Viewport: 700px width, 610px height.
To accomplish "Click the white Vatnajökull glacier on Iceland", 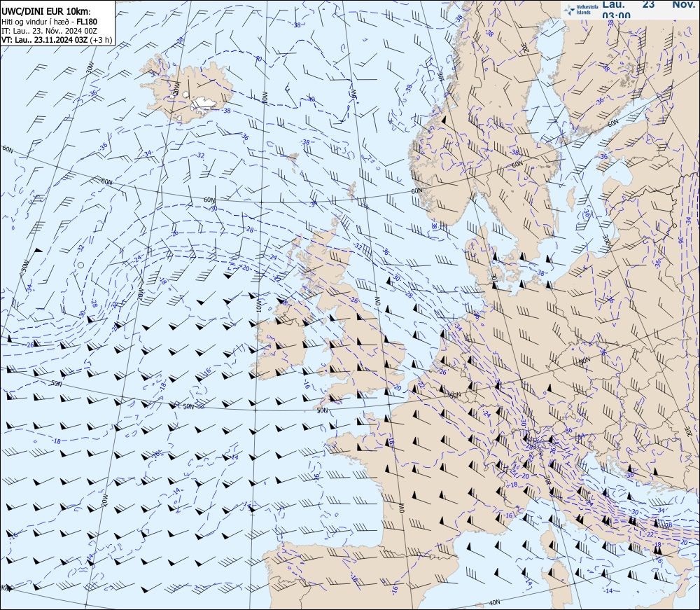I will pos(204,104).
